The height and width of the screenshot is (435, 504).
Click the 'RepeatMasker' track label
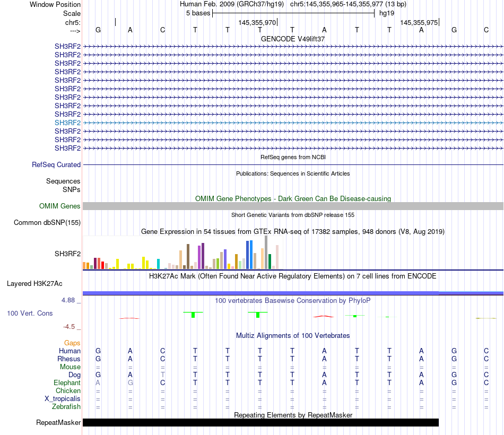[58, 422]
